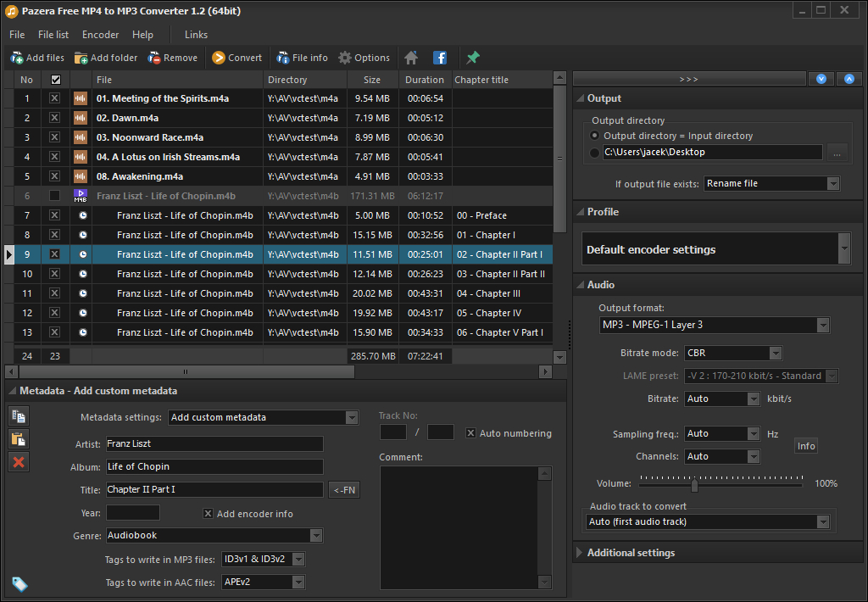Open the Bitrate Auto dropdown
The width and height of the screenshot is (868, 602).
[722, 399]
